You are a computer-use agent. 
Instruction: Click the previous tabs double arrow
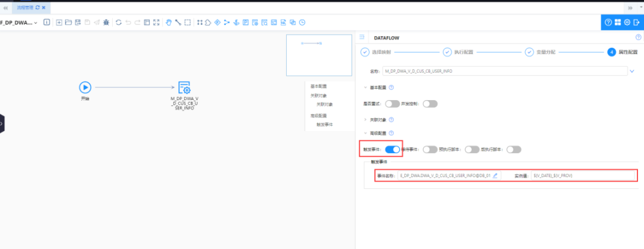point(6,8)
